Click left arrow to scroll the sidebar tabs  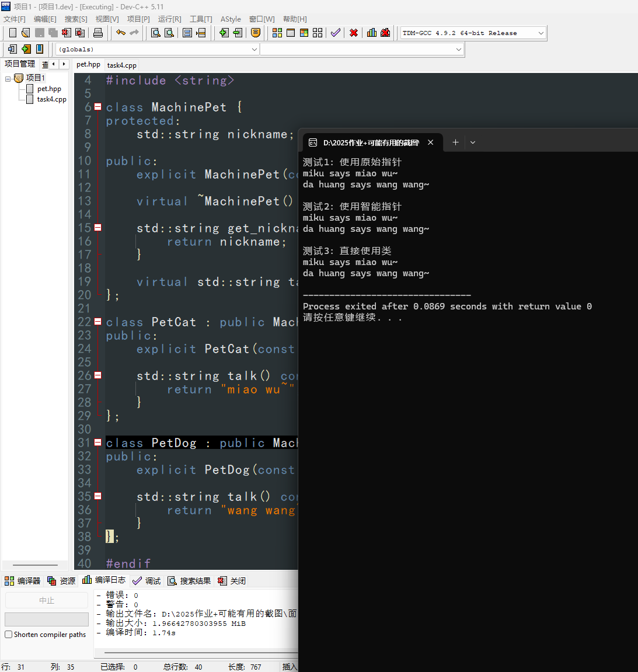(54, 64)
